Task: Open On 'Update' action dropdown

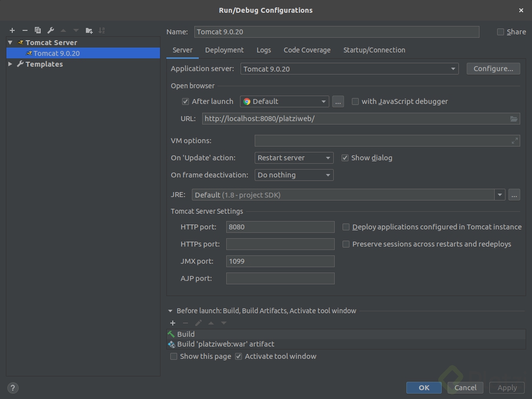Action: (294, 158)
